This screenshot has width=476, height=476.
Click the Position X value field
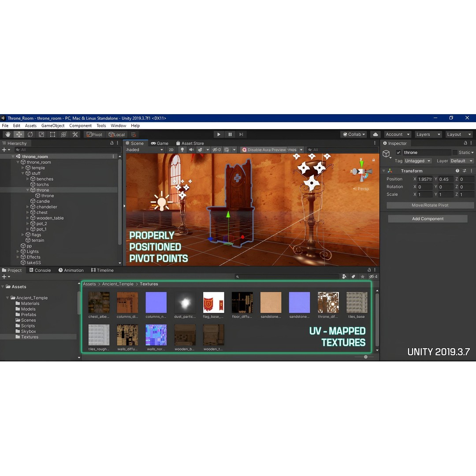tap(425, 179)
